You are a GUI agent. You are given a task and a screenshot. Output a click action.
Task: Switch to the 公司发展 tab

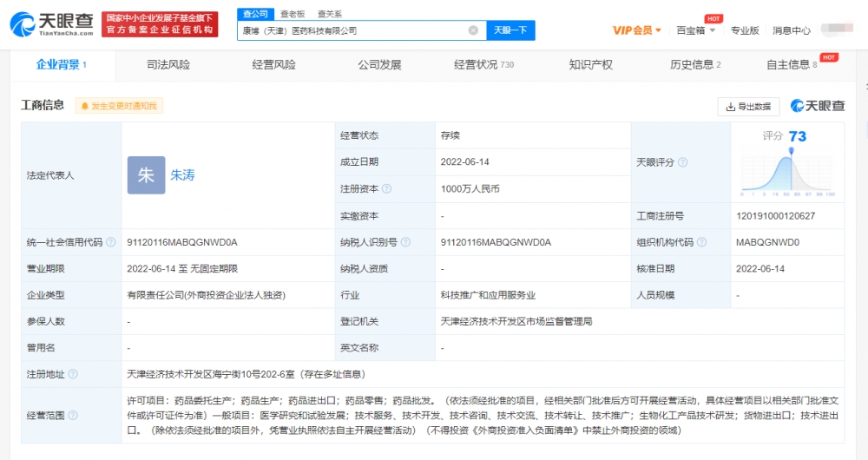(380, 65)
